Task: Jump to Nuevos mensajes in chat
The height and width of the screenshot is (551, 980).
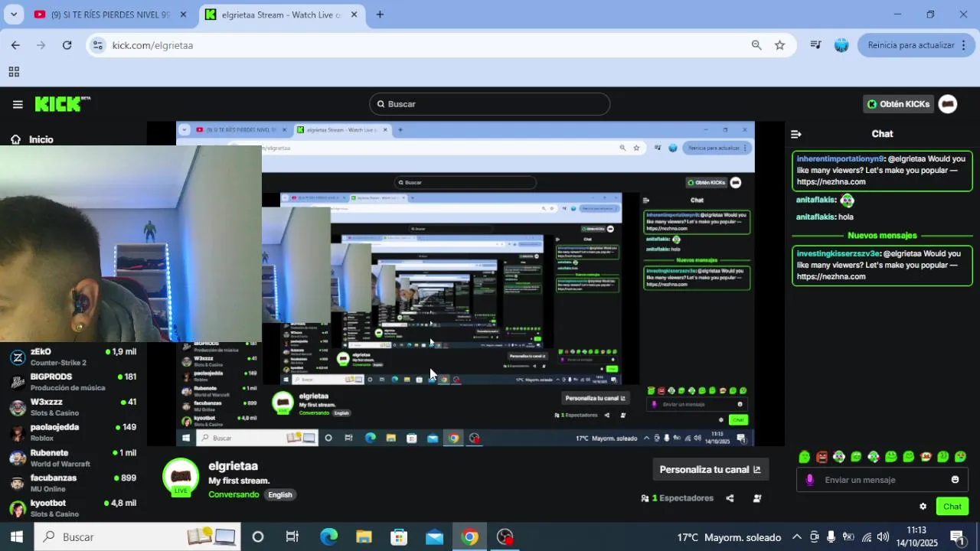Action: pyautogui.click(x=882, y=236)
